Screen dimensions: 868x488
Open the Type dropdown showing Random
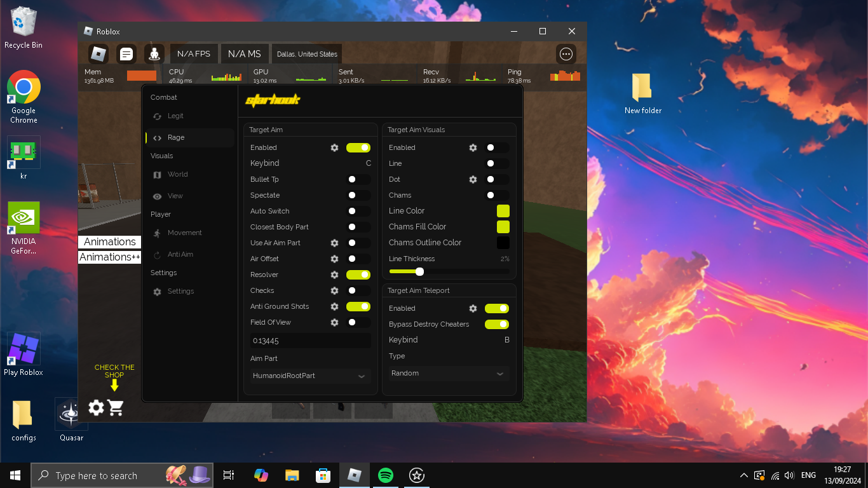449,373
